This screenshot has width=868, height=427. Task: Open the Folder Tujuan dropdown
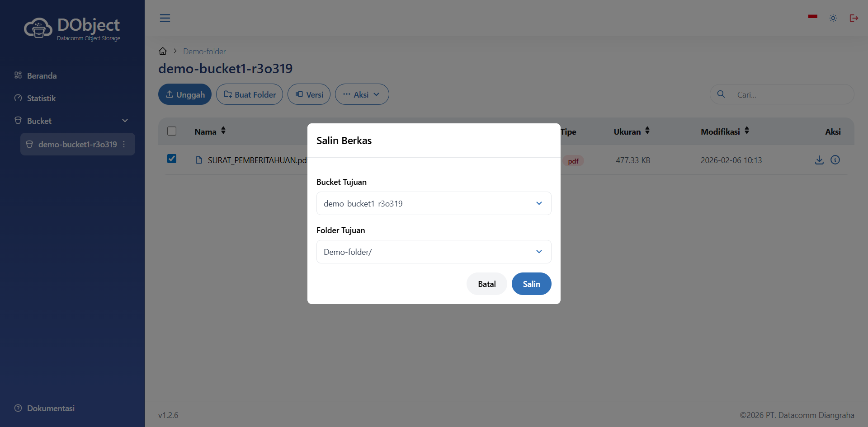(434, 252)
